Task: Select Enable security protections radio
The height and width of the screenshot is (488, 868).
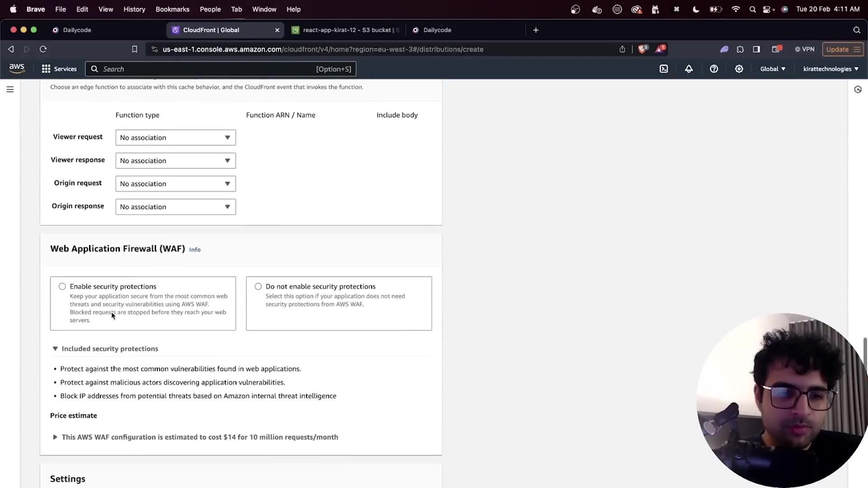Action: 62,286
